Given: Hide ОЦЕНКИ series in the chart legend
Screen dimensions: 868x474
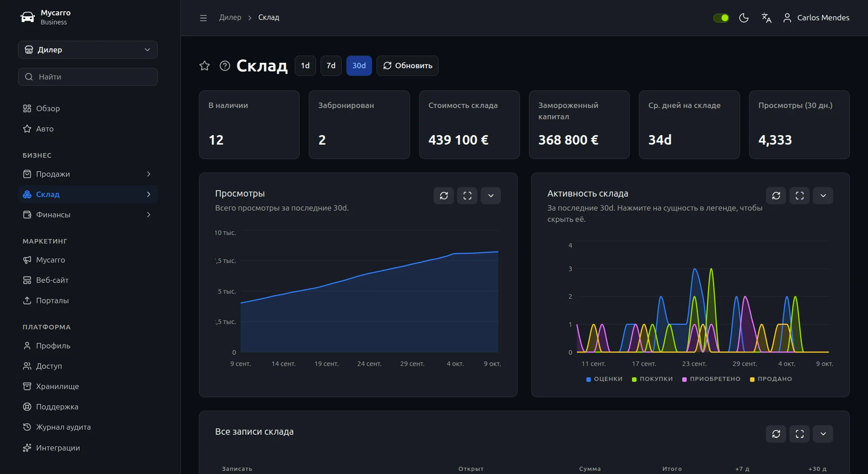Looking at the screenshot, I should click(x=604, y=379).
